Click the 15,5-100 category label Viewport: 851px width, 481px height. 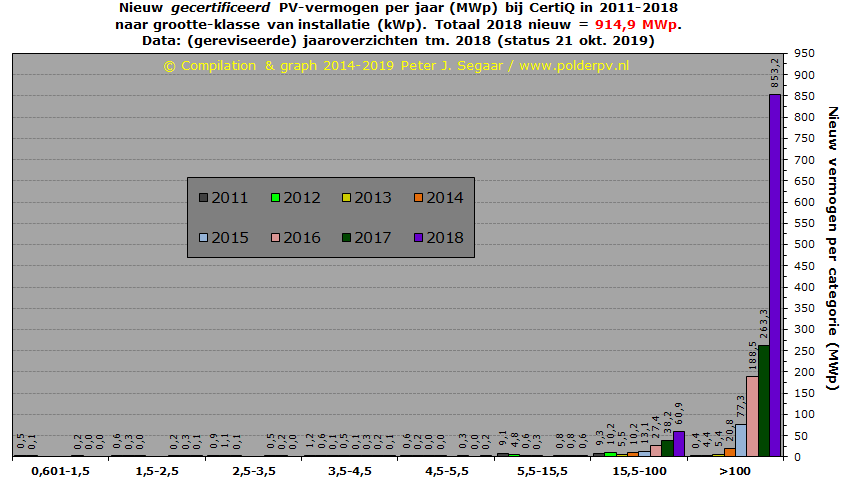pos(639,471)
